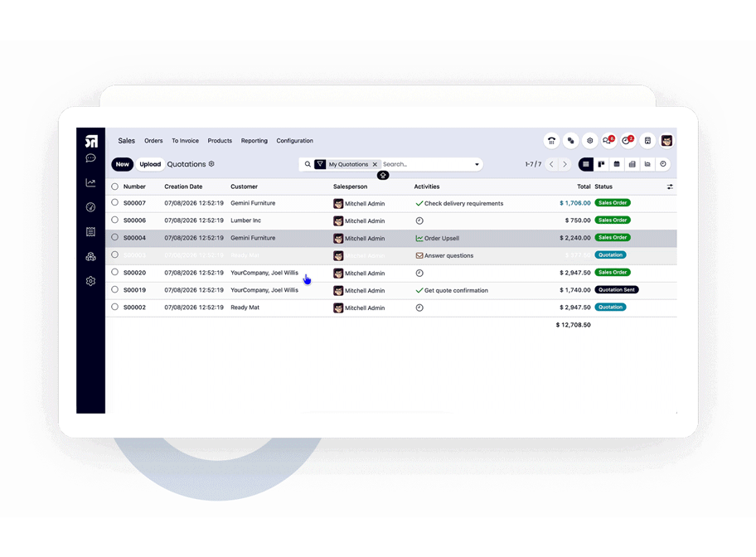This screenshot has height=557, width=756.
Task: Open the Configuration menu
Action: click(x=294, y=141)
